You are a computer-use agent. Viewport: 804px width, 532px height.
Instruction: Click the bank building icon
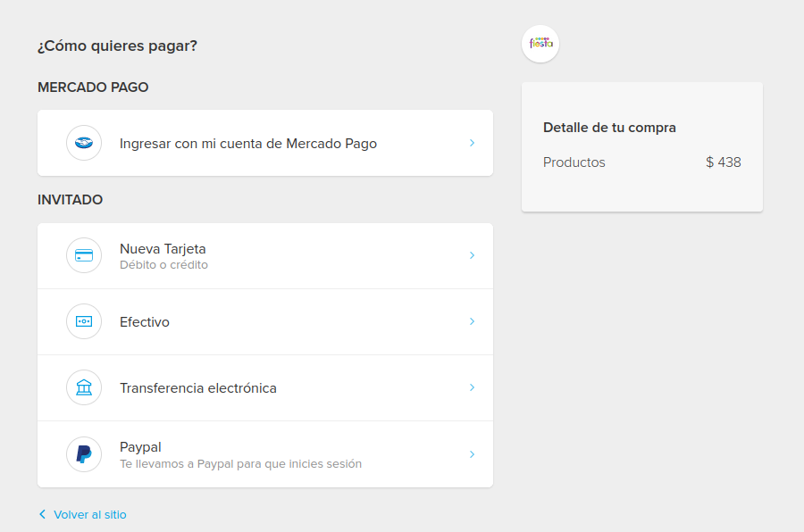84,387
